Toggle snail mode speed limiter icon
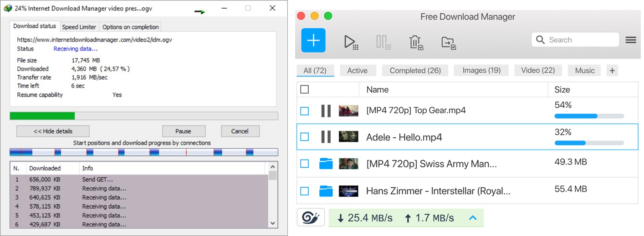Viewport: 644px width, 236px height. point(311,218)
